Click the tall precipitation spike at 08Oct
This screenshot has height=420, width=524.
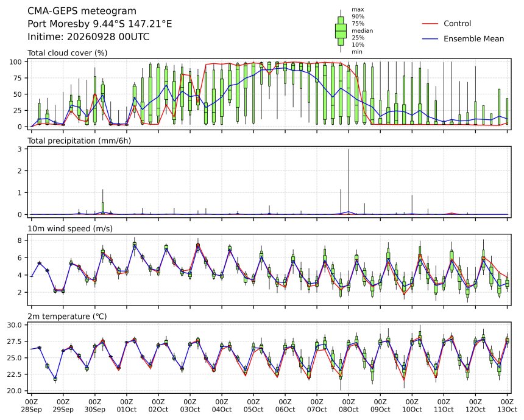coord(349,180)
